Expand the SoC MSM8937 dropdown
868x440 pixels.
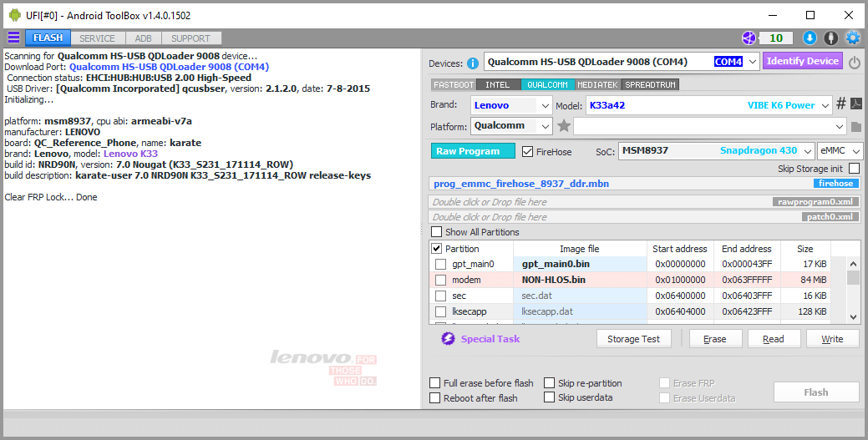(x=808, y=150)
